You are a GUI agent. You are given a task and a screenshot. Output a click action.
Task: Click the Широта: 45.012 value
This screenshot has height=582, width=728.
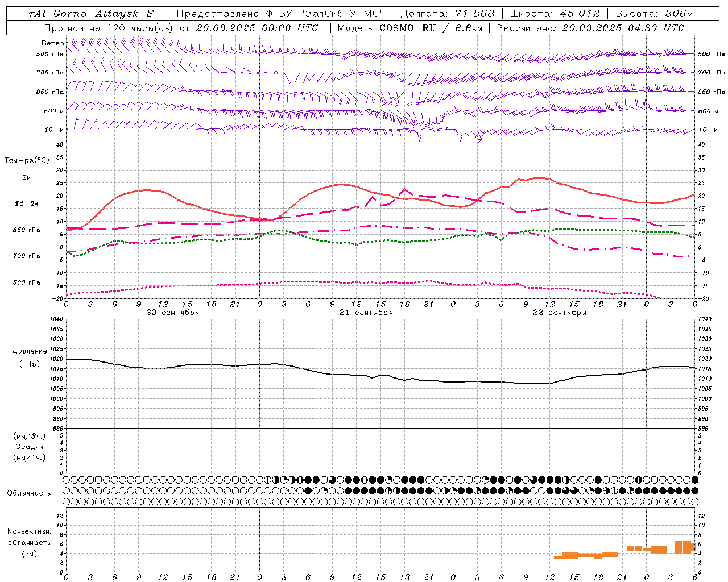[x=556, y=14]
